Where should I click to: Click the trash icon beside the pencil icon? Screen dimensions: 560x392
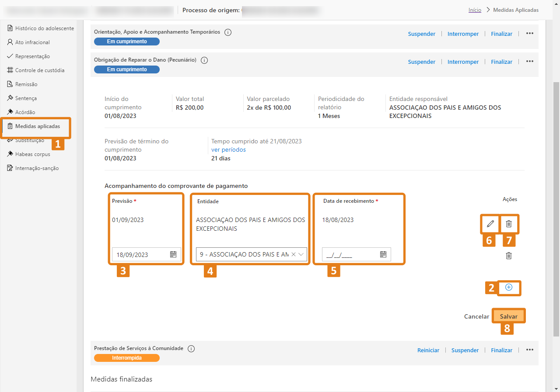click(x=508, y=224)
